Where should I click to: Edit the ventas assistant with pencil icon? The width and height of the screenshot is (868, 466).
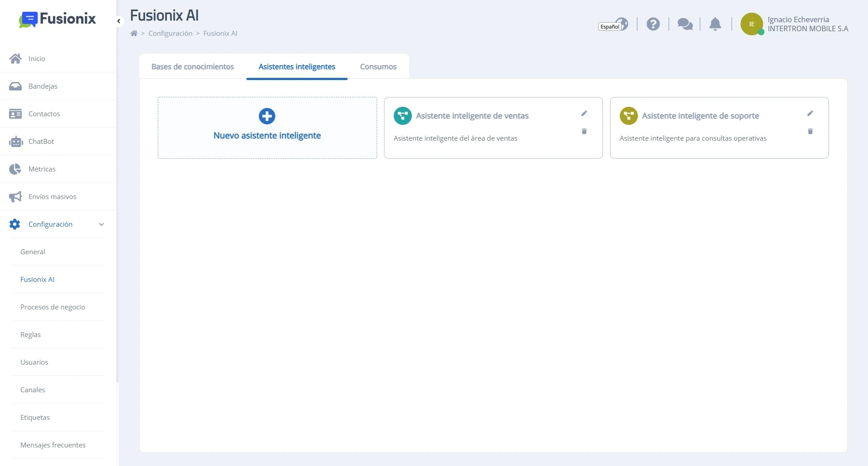click(584, 113)
